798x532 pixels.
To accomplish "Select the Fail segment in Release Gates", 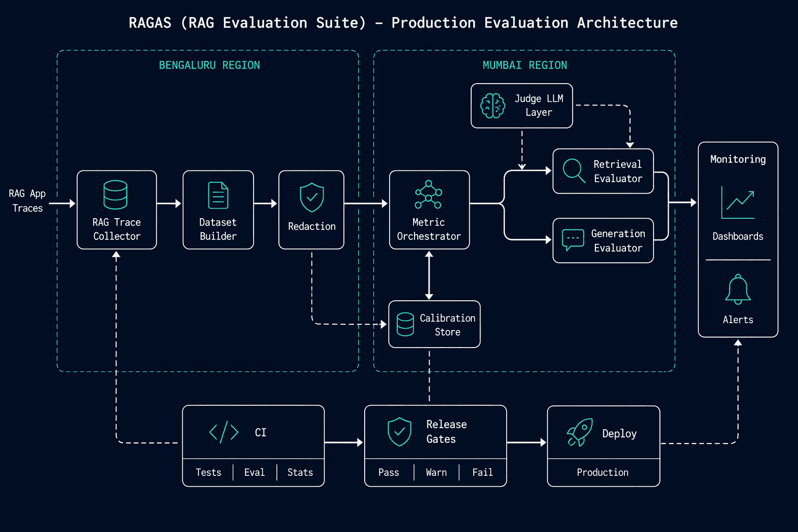I will (483, 472).
